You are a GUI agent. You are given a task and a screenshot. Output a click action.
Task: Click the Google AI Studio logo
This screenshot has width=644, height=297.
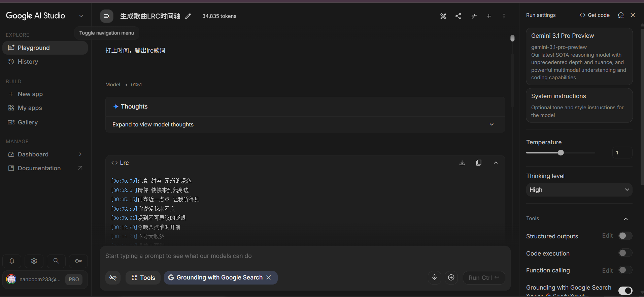(36, 16)
